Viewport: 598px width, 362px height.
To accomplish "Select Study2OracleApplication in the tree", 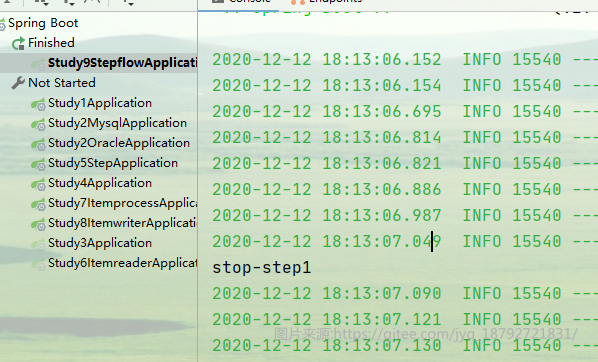I will click(x=119, y=143).
